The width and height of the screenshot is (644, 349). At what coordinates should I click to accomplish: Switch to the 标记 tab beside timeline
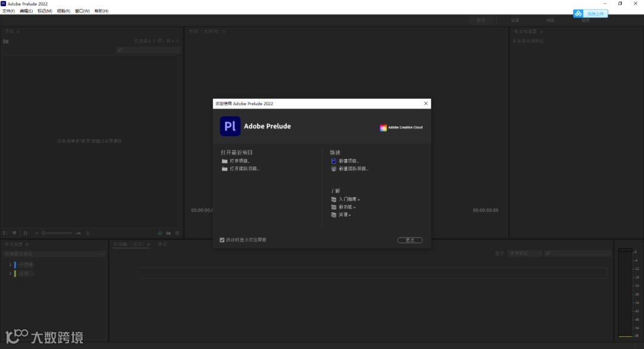click(x=163, y=244)
